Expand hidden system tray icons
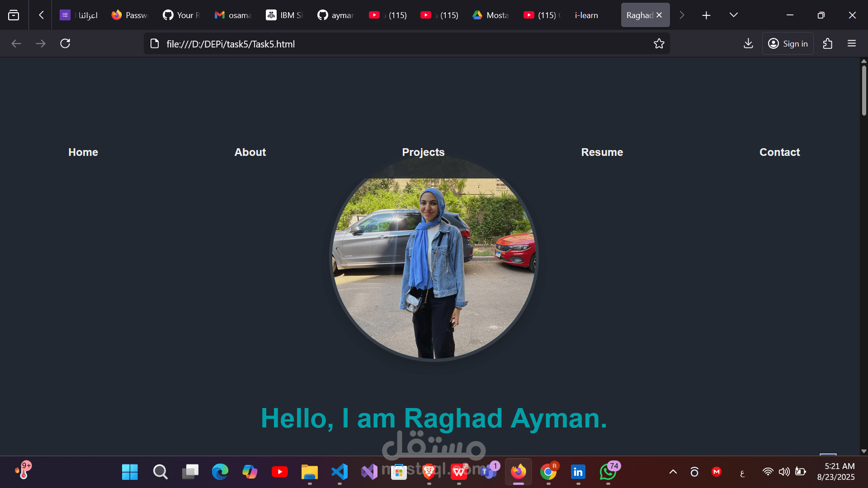The width and height of the screenshot is (868, 488). click(x=673, y=472)
